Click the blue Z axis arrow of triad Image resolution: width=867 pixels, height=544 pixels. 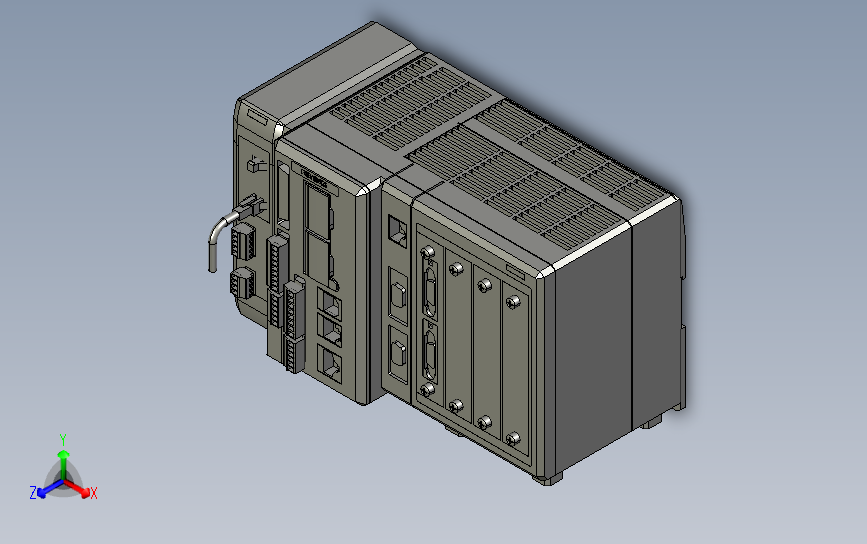pos(50,489)
